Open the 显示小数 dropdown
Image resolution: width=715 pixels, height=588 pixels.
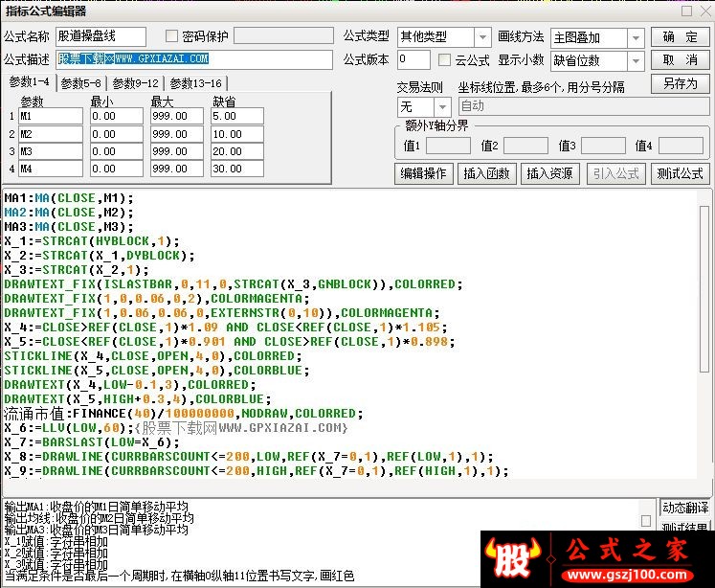pos(636,60)
